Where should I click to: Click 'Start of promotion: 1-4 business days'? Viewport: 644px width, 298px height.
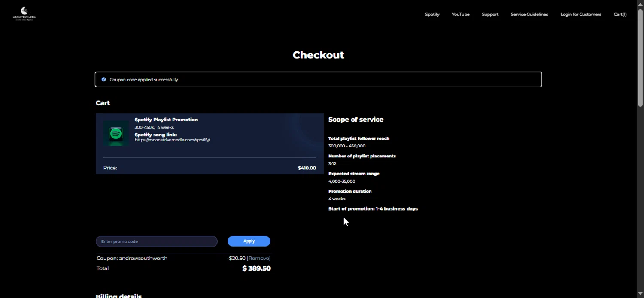[x=373, y=209]
